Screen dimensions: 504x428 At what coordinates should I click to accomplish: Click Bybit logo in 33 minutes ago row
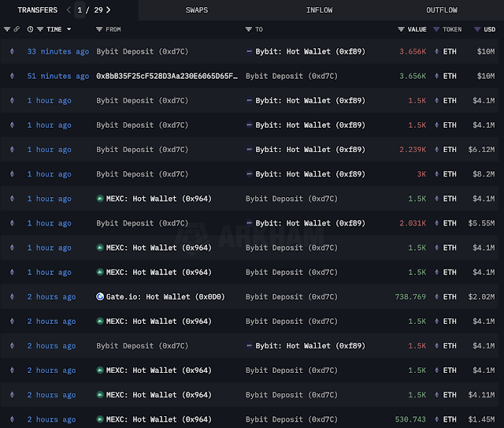coord(249,51)
